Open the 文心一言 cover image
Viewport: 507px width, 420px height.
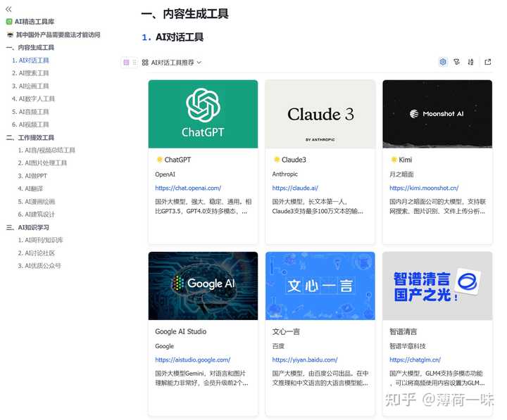pos(320,286)
